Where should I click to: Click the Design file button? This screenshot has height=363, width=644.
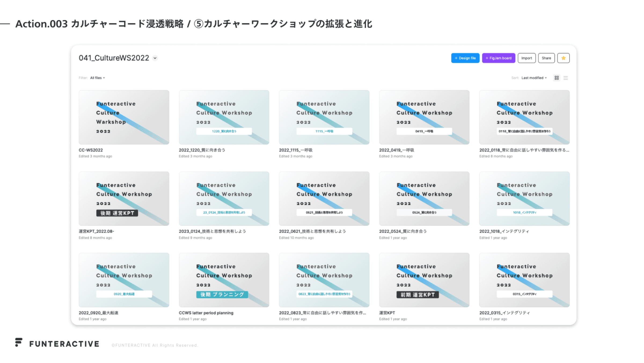pyautogui.click(x=465, y=58)
